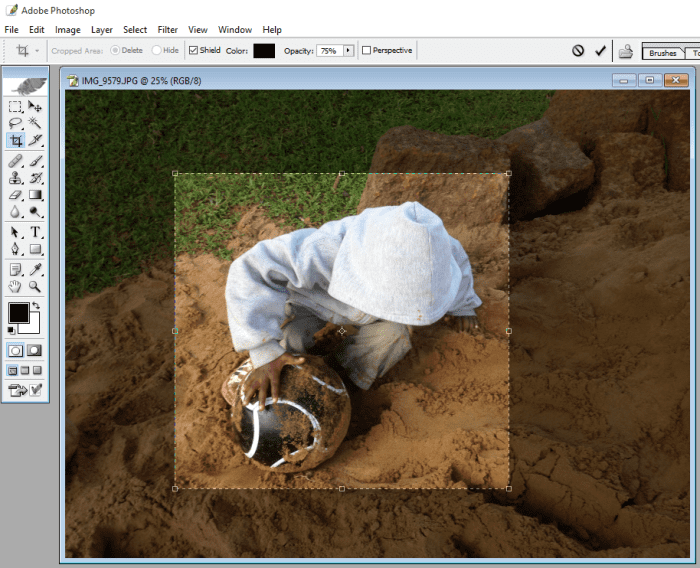Click the foreground color swatch
This screenshot has width=700, height=568.
coord(18,313)
